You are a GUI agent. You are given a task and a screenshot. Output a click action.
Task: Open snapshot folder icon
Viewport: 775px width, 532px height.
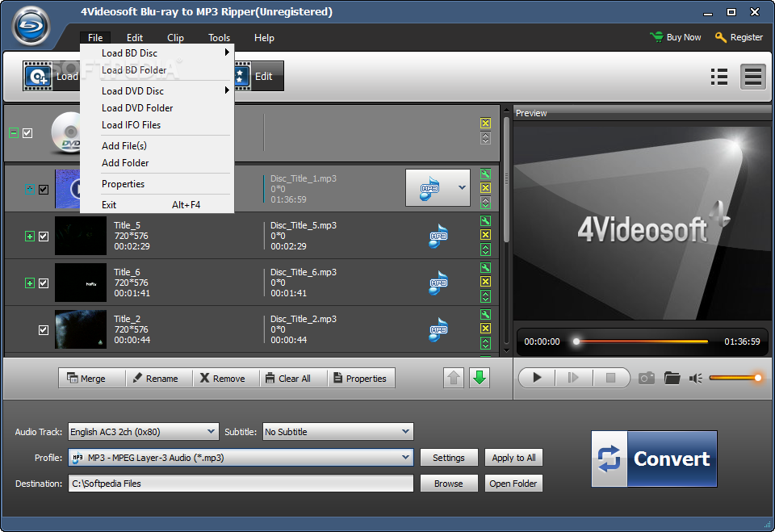coord(672,379)
